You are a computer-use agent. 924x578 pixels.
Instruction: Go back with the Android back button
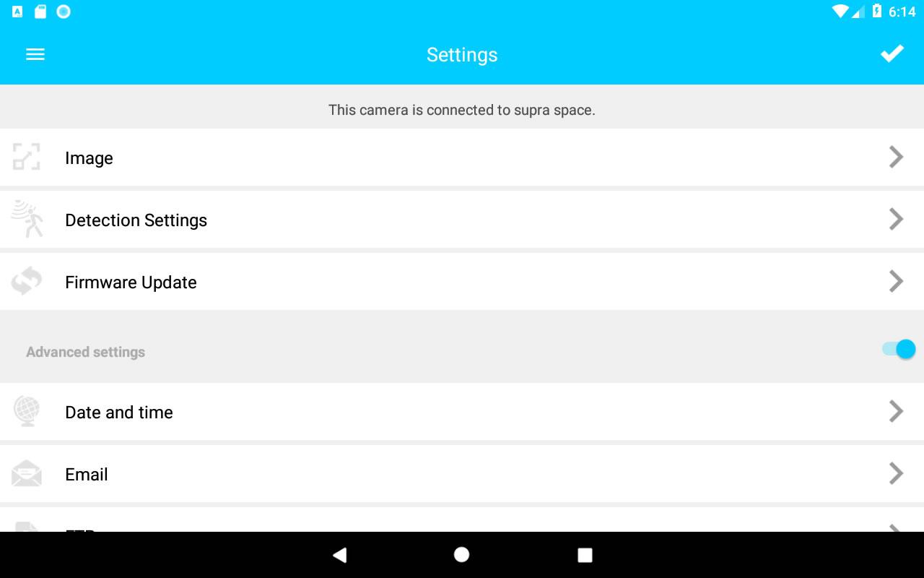(339, 555)
